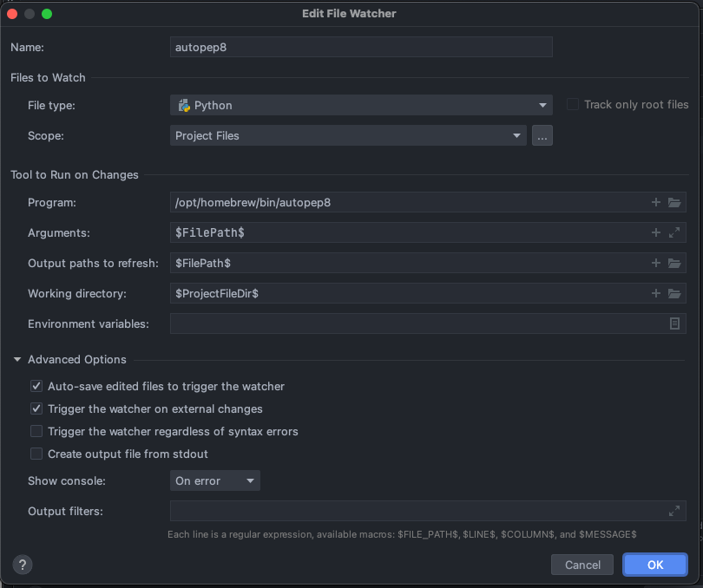Click the help question mark button
This screenshot has height=588, width=703.
point(23,565)
